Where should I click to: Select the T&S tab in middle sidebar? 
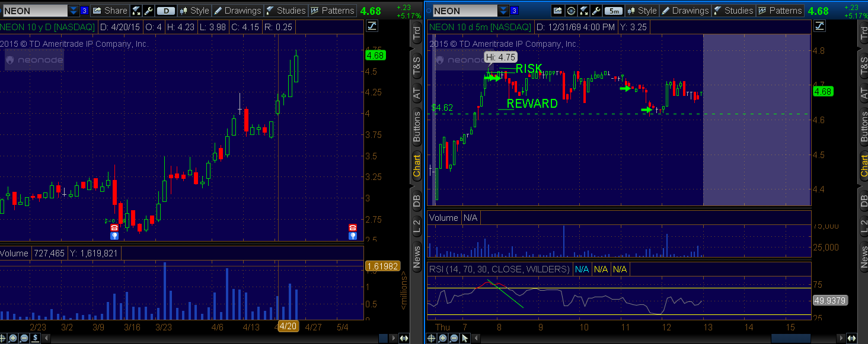pos(416,66)
